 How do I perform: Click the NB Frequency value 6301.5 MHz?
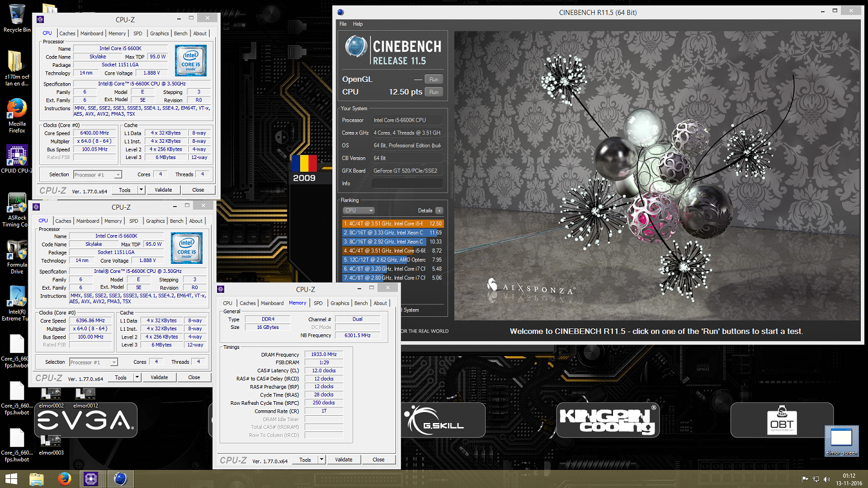(x=357, y=335)
